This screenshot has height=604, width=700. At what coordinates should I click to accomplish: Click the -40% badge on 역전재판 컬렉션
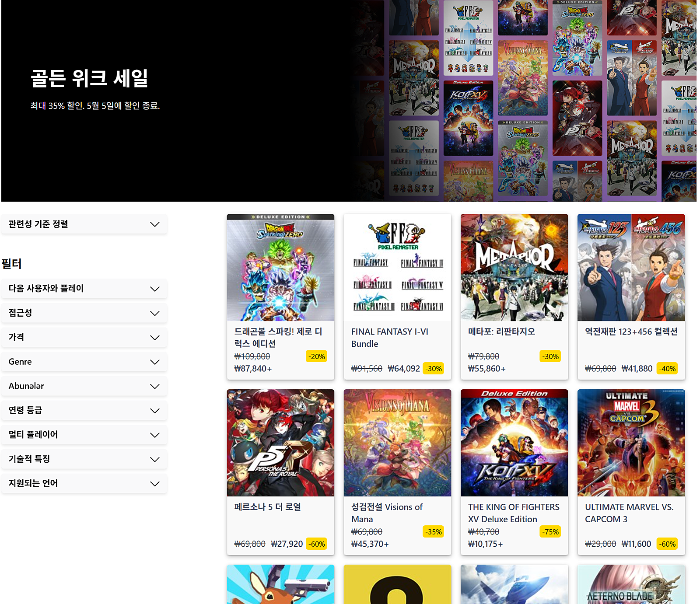667,369
